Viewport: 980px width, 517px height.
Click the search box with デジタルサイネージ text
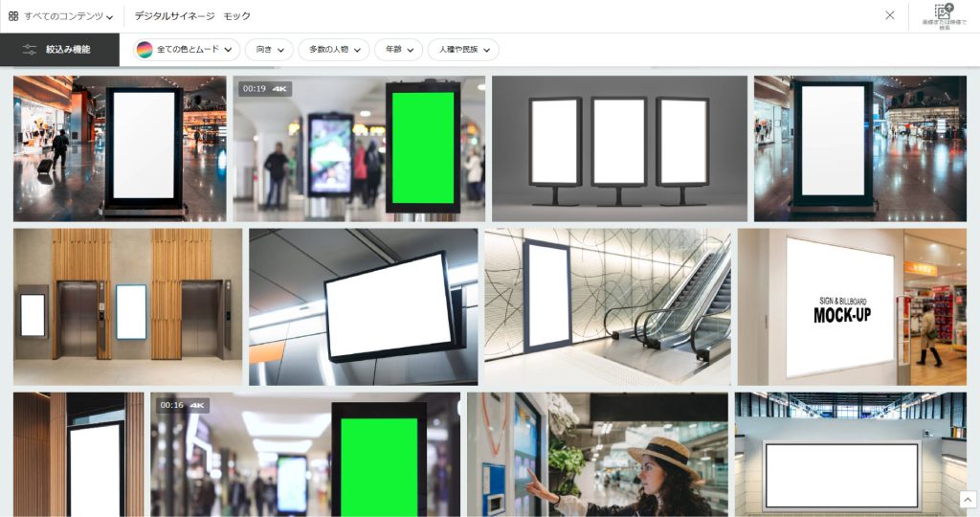[479, 16]
